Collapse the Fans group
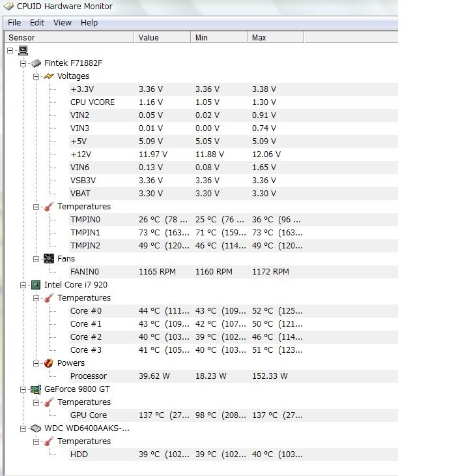Screen dimensions: 469x476 [x=36, y=260]
